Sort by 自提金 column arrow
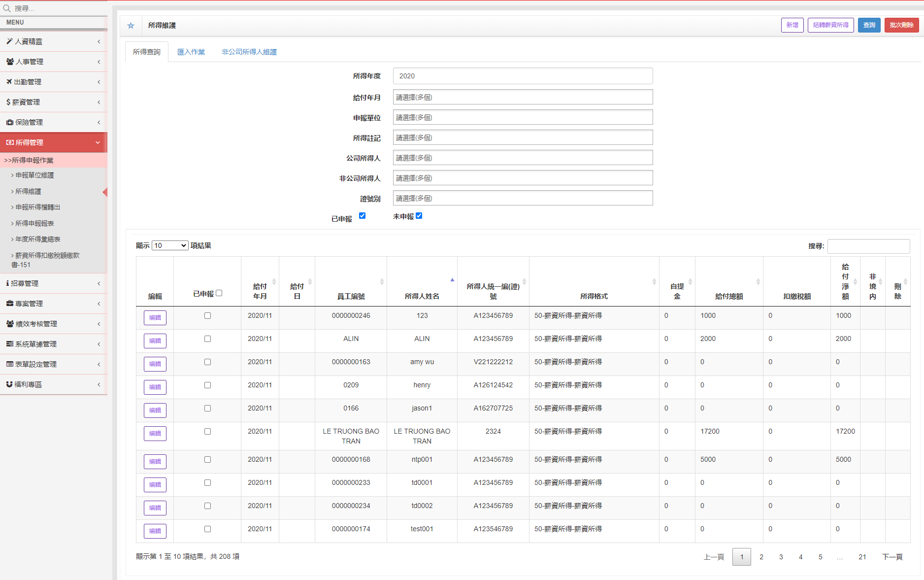 click(x=690, y=281)
